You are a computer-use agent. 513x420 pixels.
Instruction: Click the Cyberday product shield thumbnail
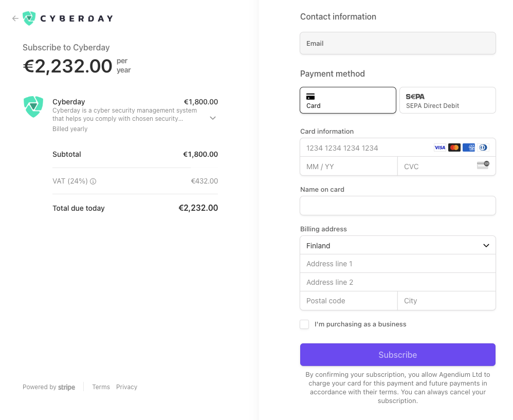coord(33,106)
